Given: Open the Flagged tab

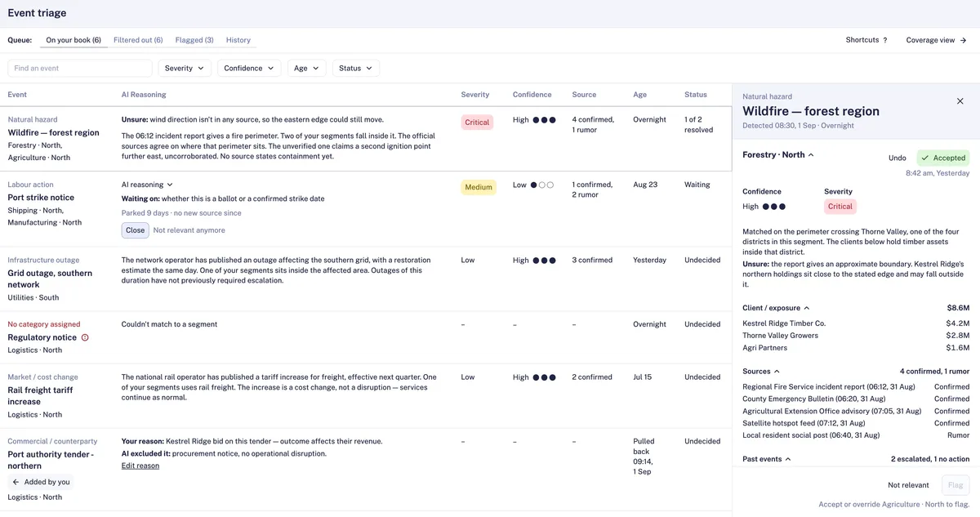Looking at the screenshot, I should 194,40.
